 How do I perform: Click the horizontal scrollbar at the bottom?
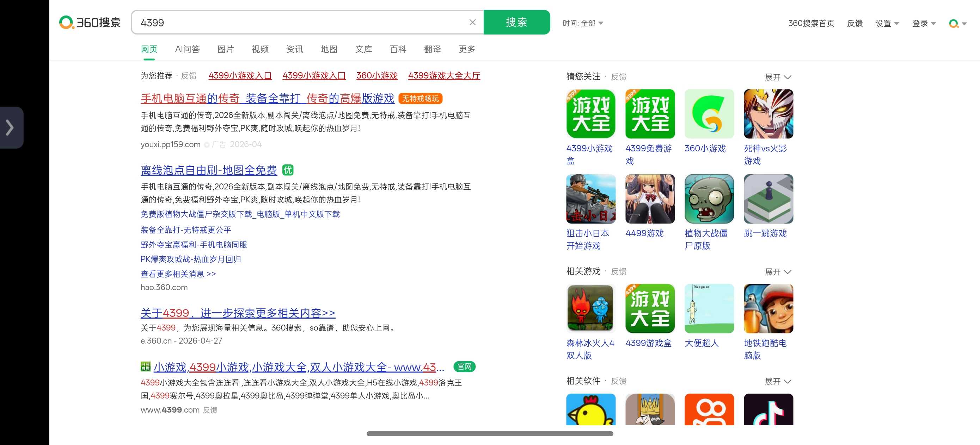490,434
